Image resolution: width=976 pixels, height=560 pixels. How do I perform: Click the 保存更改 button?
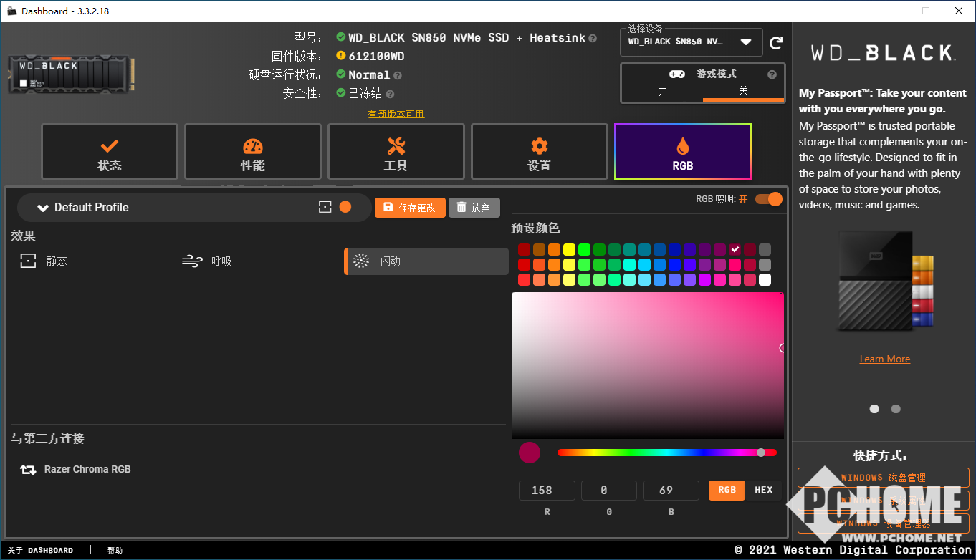[x=410, y=208]
